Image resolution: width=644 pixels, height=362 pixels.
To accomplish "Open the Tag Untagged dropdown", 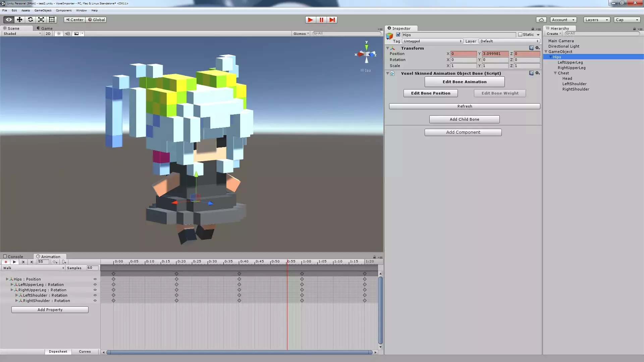I will tap(432, 41).
